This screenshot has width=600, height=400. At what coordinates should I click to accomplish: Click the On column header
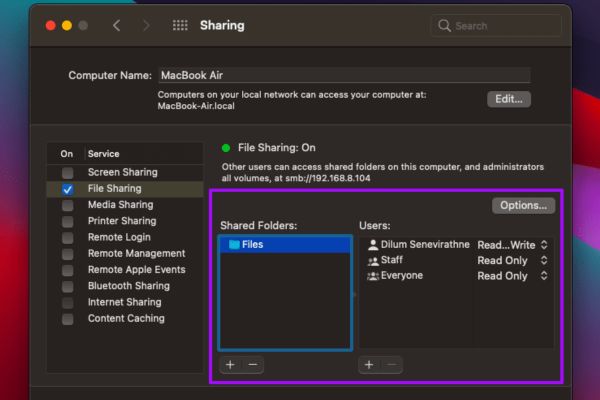(x=67, y=154)
